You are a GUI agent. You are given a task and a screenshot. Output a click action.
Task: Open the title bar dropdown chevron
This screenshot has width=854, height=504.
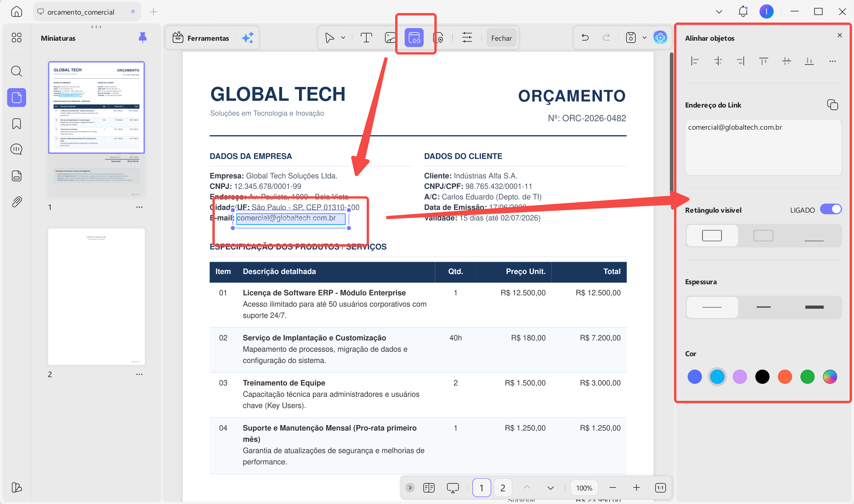719,12
